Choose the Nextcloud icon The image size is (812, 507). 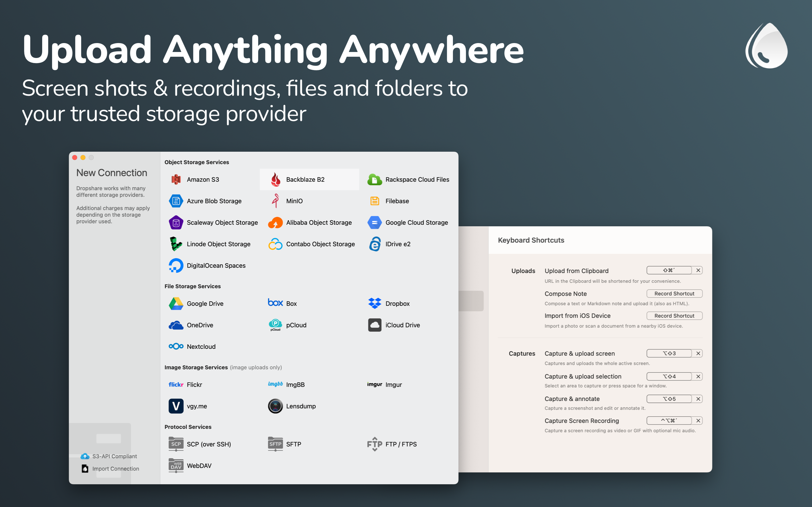[x=176, y=346]
